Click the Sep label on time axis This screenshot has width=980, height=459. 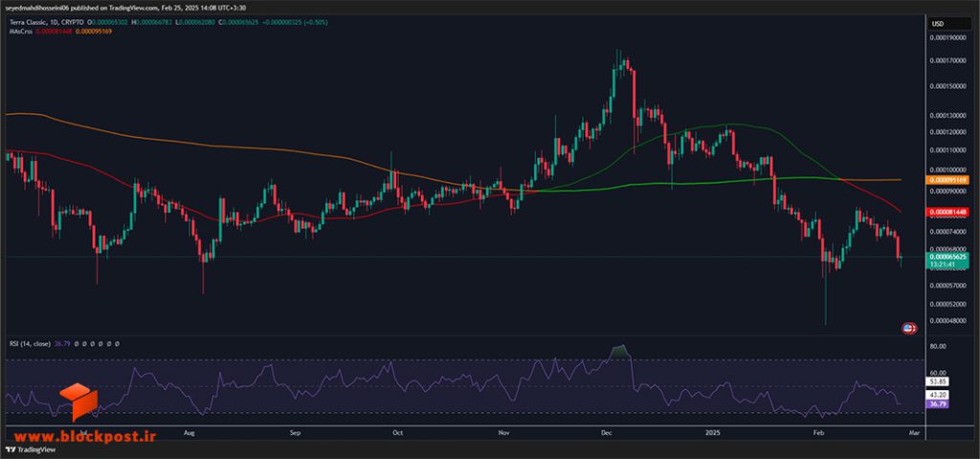pos(297,432)
